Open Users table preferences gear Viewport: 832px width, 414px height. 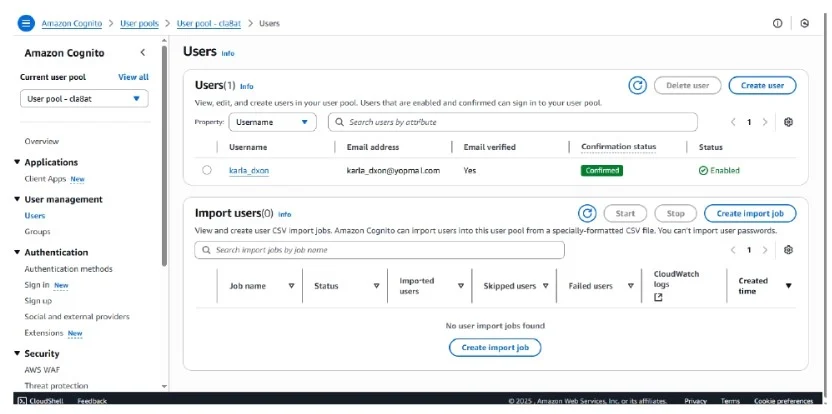788,122
